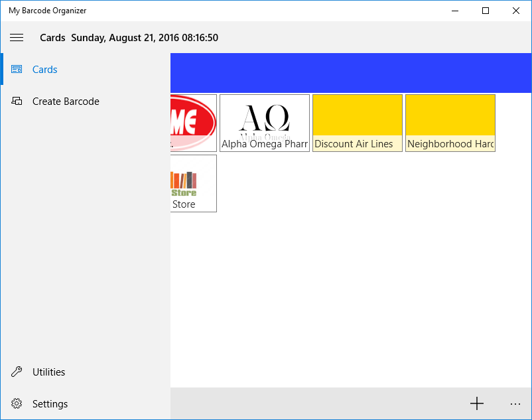Viewport: 532px width, 420px height.
Task: Click the Cards page header title
Action: point(52,37)
